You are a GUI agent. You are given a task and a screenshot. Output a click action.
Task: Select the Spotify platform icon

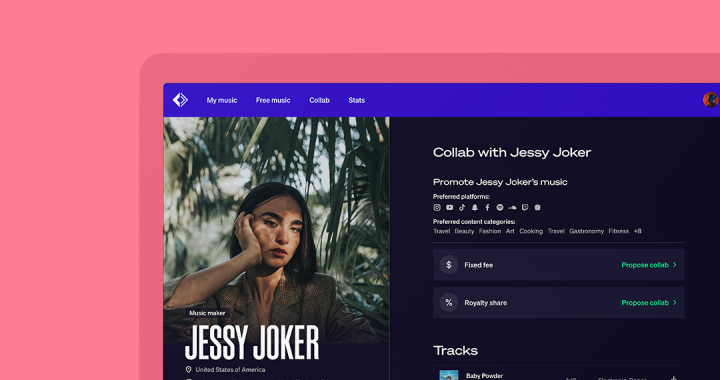(x=500, y=207)
